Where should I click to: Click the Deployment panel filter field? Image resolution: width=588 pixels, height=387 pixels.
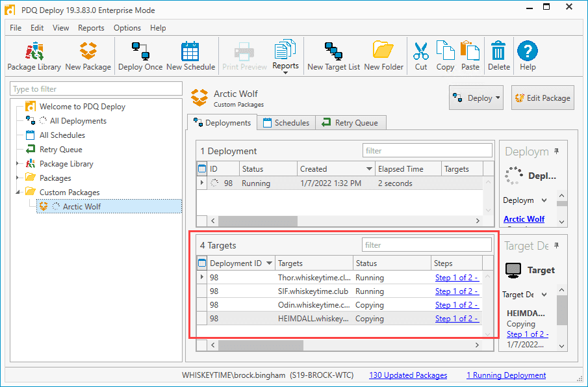427,150
